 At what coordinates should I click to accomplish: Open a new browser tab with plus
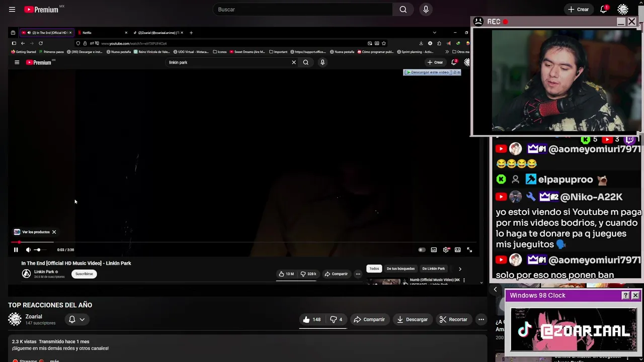click(191, 33)
